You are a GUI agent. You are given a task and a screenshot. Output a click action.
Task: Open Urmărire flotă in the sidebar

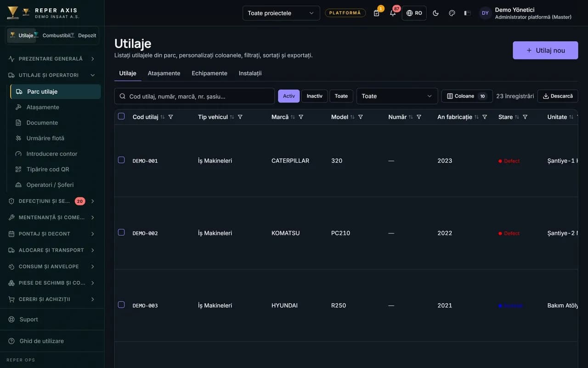tap(55, 138)
